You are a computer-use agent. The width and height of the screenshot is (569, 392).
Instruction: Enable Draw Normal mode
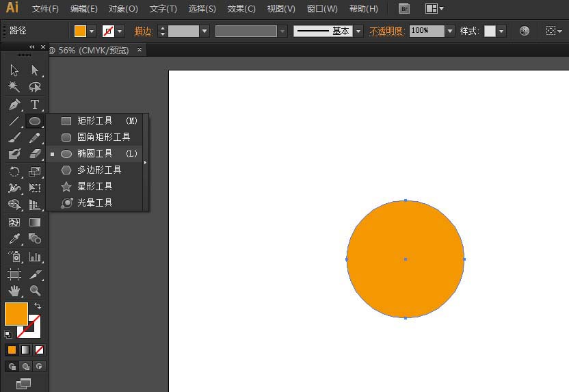[x=12, y=367]
